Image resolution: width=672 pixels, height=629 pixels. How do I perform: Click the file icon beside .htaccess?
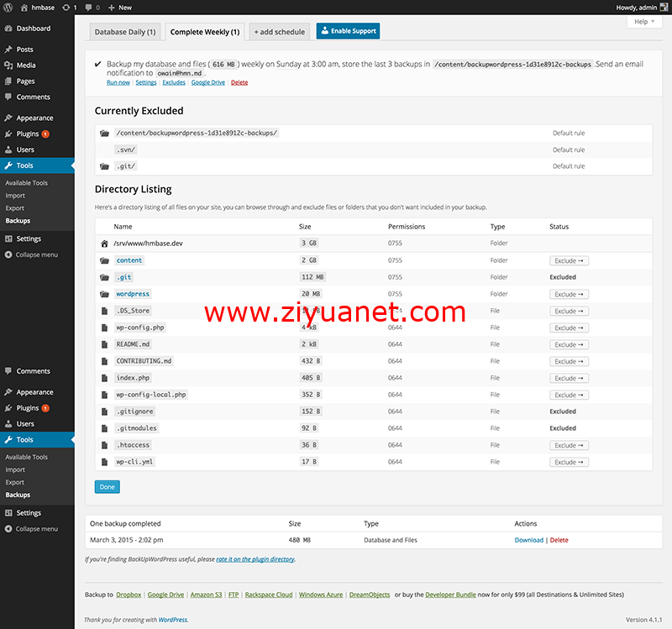(104, 445)
